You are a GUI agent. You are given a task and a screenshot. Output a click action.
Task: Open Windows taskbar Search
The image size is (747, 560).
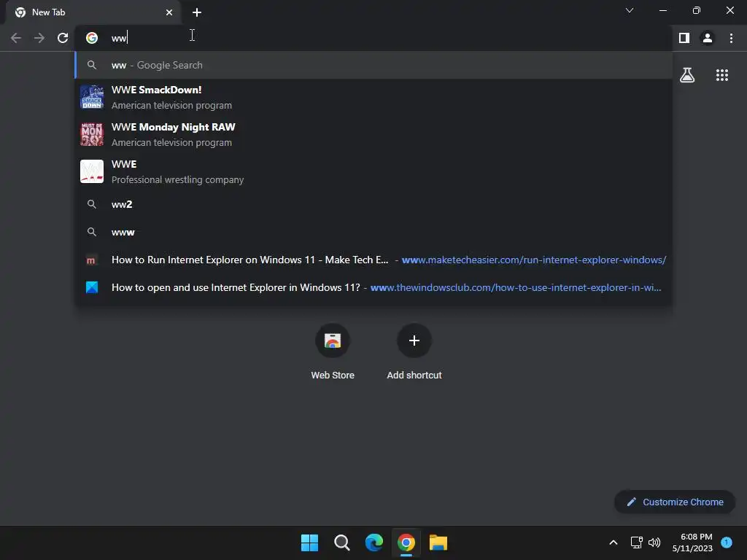342,542
